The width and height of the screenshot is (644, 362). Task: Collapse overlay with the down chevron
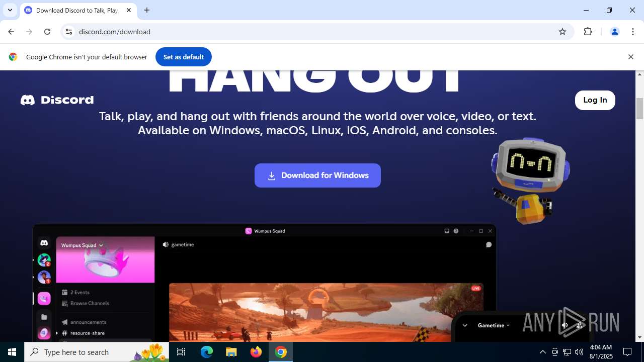coord(465,325)
